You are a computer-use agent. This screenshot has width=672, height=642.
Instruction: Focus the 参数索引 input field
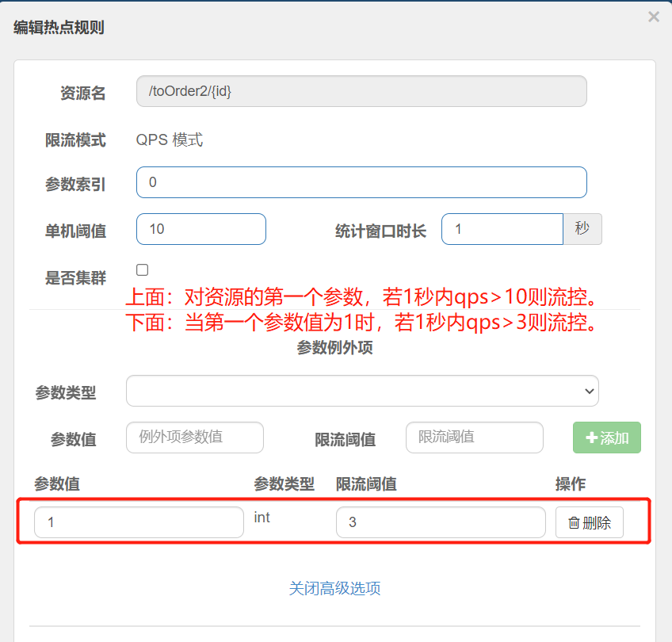point(361,182)
